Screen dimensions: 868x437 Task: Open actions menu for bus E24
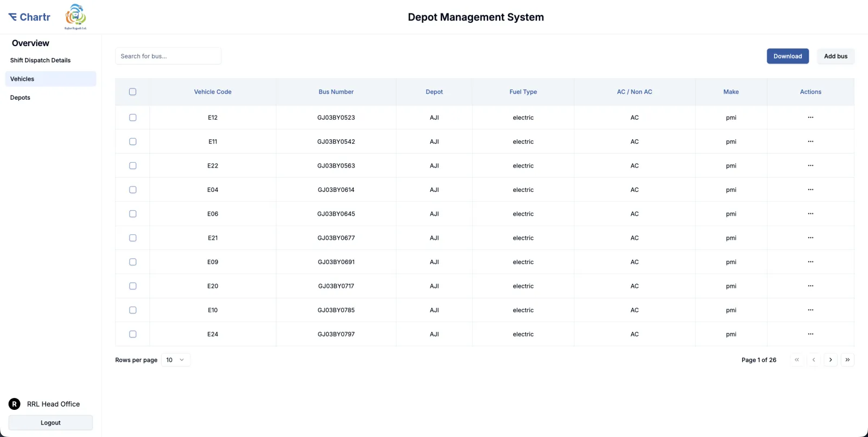click(810, 334)
